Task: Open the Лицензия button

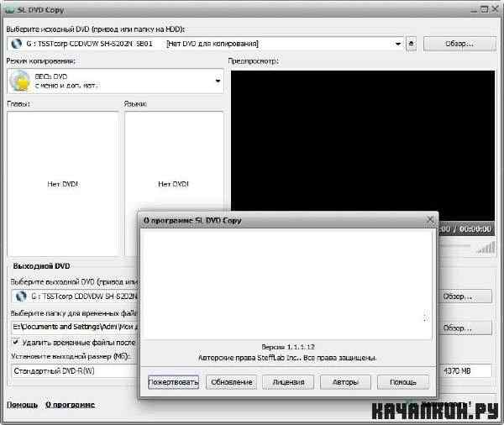Action: coord(288,382)
